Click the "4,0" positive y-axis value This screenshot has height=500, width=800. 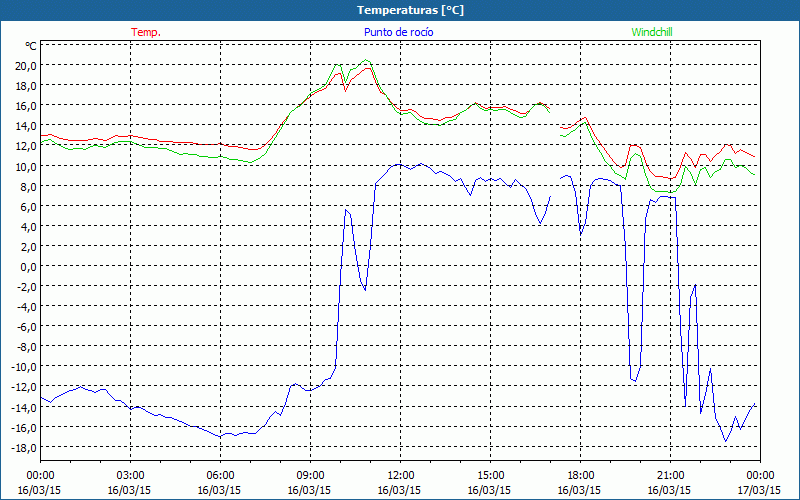29,226
